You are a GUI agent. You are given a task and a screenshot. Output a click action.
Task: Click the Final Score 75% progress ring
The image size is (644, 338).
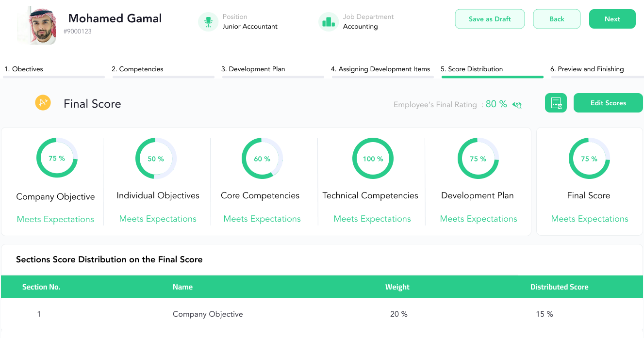pos(589,159)
